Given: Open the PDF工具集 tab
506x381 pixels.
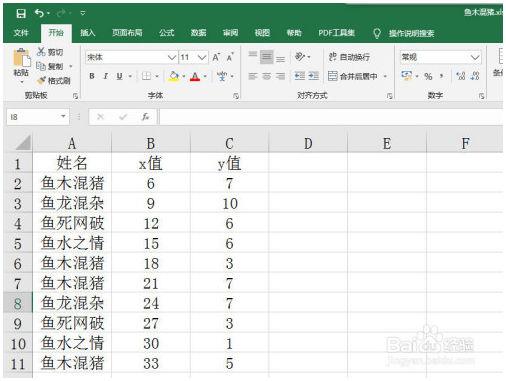Looking at the screenshot, I should [x=336, y=33].
